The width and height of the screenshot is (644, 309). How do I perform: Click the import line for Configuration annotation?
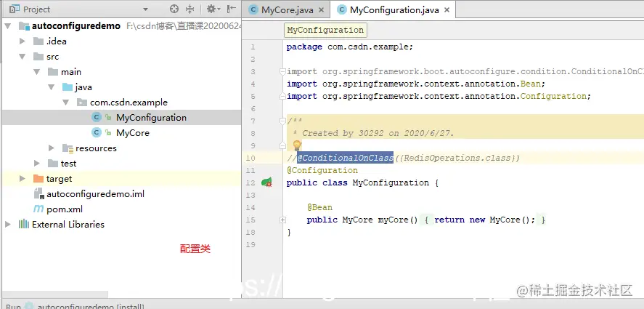coord(439,96)
